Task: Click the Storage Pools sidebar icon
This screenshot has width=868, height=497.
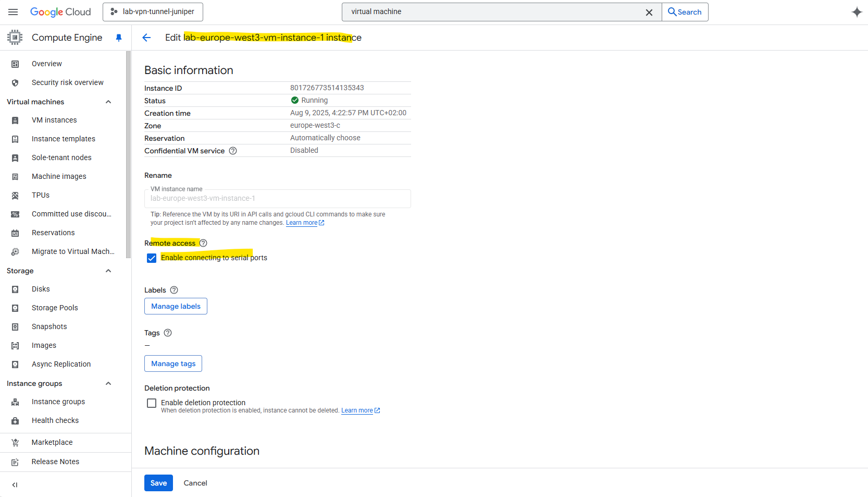Action: [15, 308]
